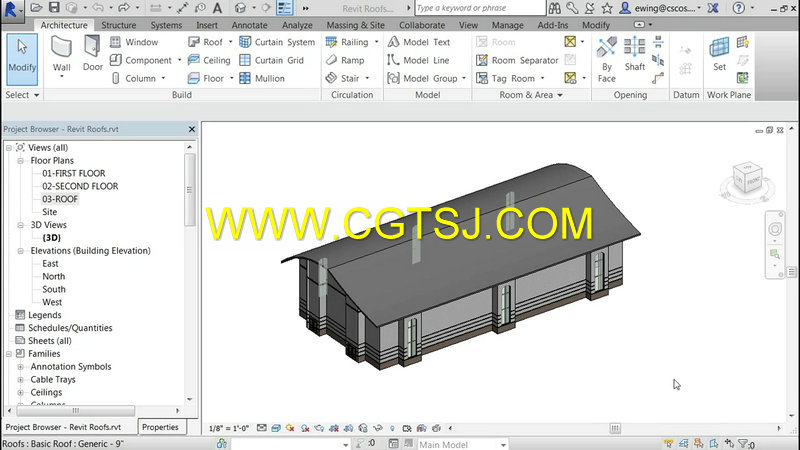
Task: Open the Roof dropdown arrow
Action: coord(231,42)
